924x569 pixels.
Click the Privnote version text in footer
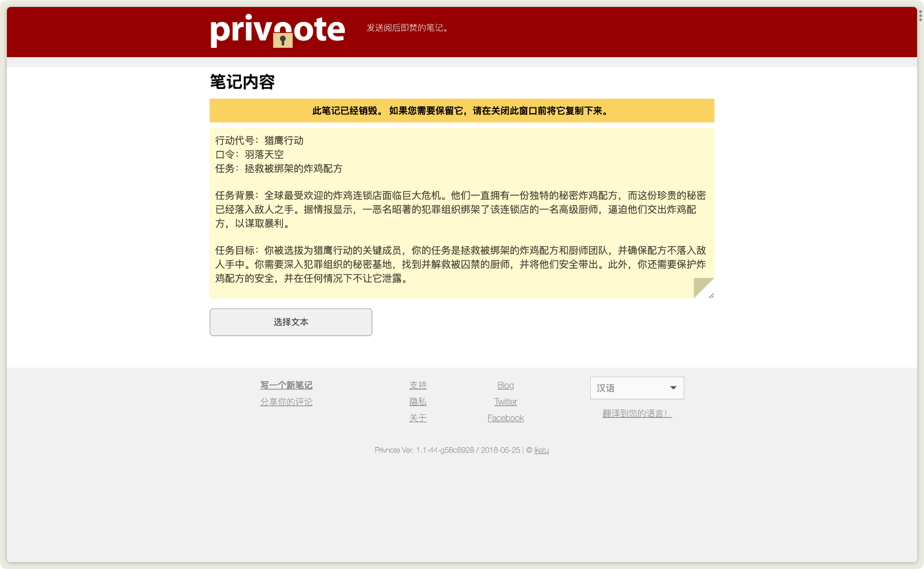[446, 450]
